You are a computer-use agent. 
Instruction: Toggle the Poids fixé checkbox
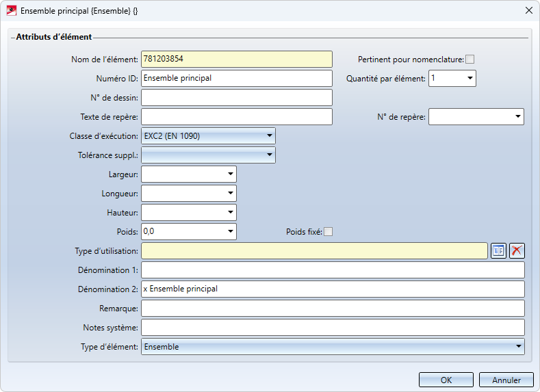pos(329,232)
